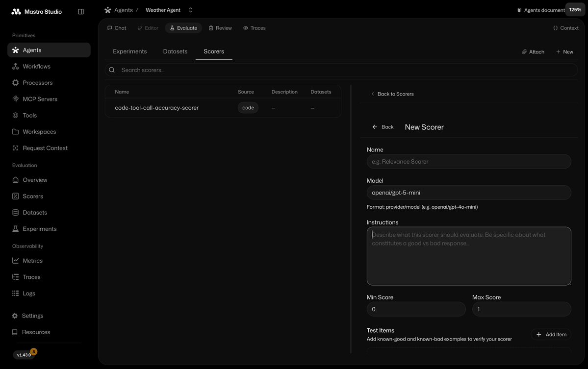Open Metrics under Observability
Viewport: 588px width, 369px height.
click(x=49, y=261)
